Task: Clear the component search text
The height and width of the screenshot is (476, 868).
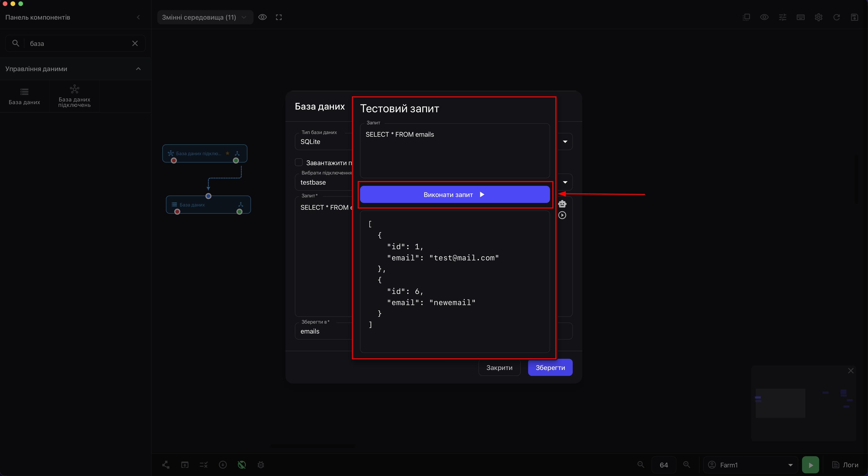Action: 135,43
